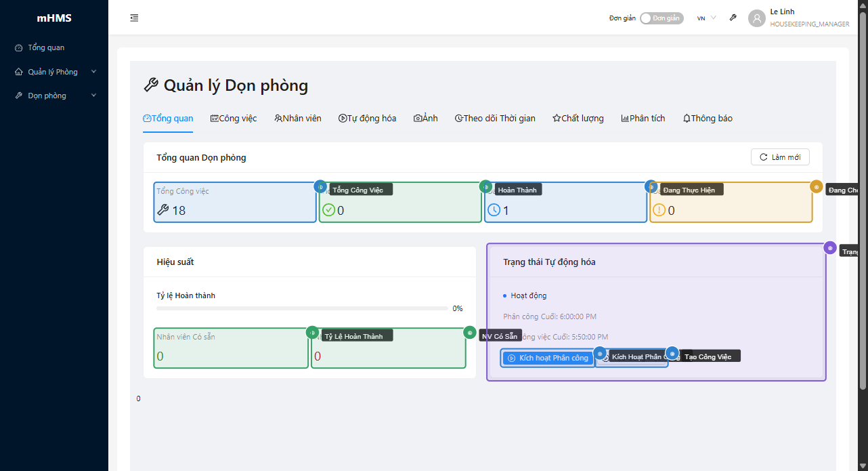Click the vertical page scrollbar
868x471 pixels.
coord(863,203)
